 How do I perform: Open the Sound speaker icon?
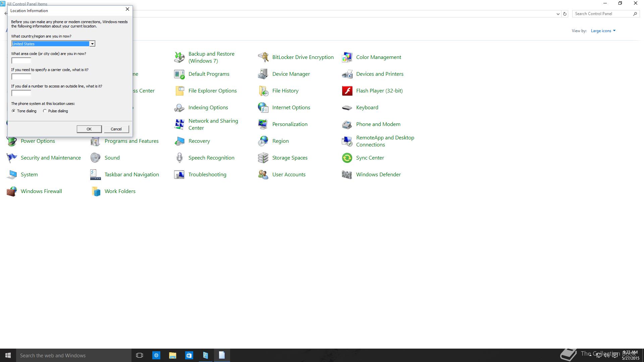click(x=96, y=158)
